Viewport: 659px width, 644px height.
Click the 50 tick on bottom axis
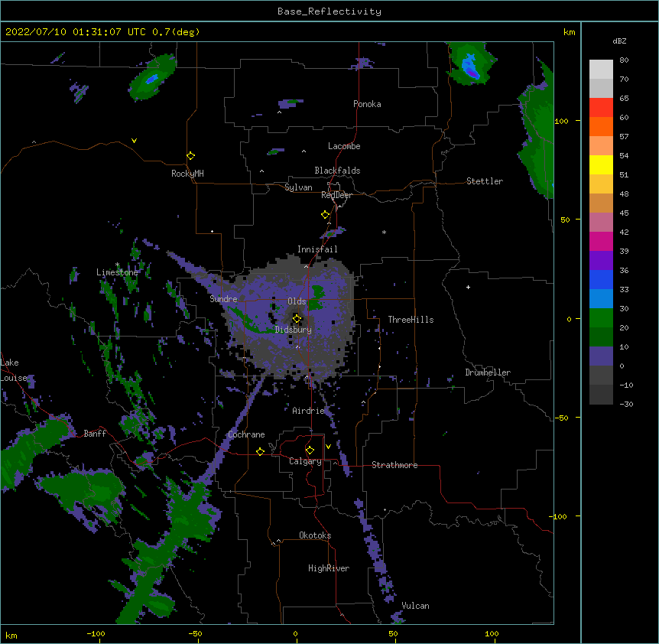(x=393, y=633)
